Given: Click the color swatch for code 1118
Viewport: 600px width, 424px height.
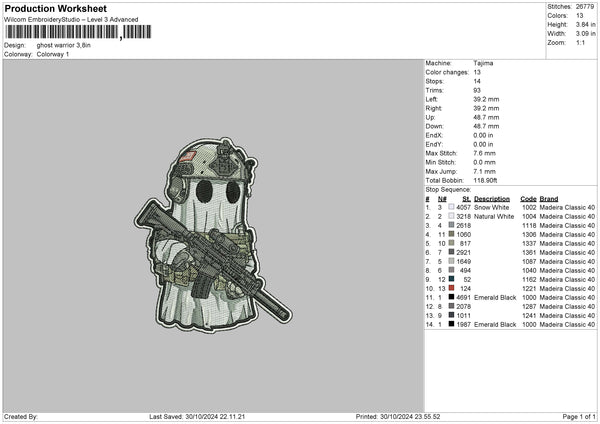Looking at the screenshot, I should tap(451, 225).
